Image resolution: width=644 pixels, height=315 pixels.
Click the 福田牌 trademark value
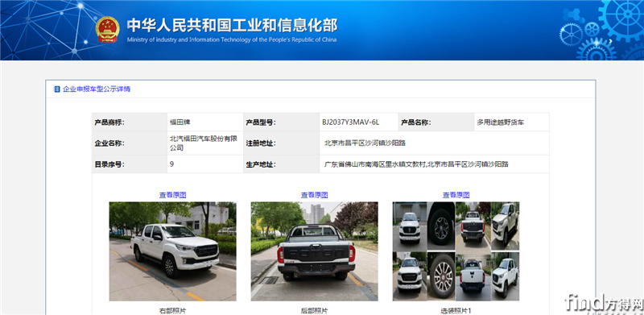[x=180, y=122]
